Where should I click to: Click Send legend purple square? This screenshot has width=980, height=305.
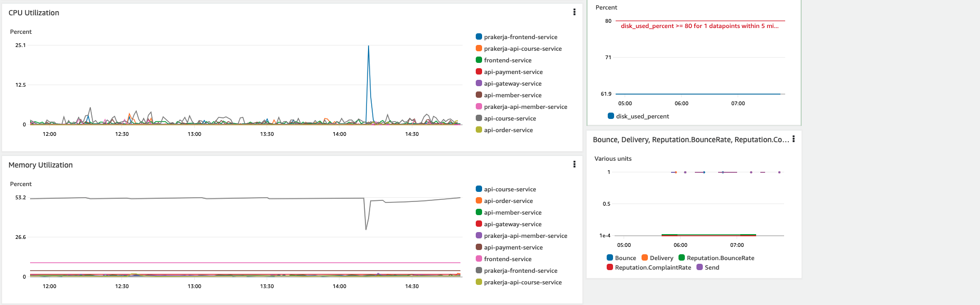click(x=700, y=267)
